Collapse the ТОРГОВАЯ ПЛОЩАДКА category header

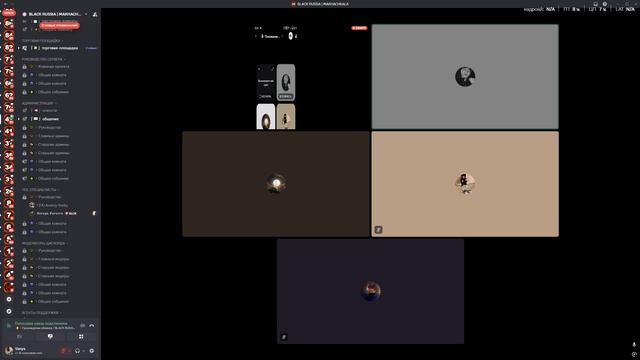click(x=41, y=41)
